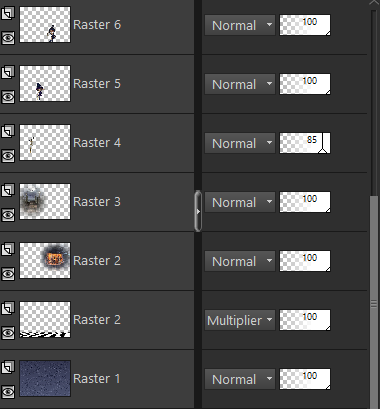Click the layer type icon of Raster 1

tap(8, 367)
